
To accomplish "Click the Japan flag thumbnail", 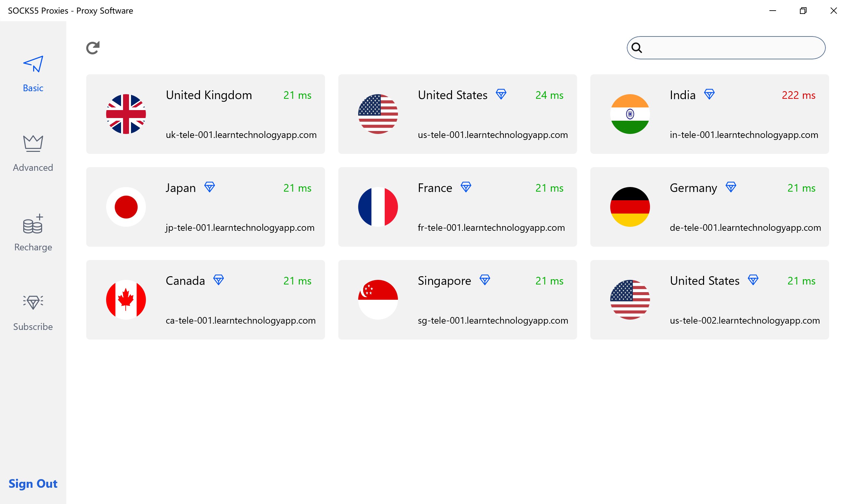I will coord(126,207).
